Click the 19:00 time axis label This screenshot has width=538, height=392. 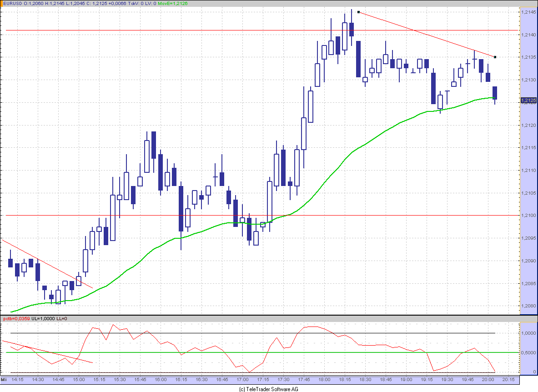click(406, 380)
